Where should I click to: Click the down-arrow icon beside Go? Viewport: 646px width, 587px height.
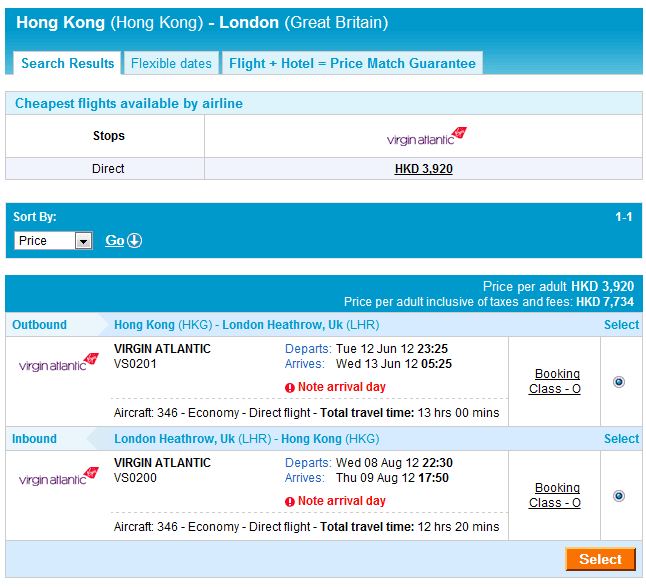pos(134,241)
